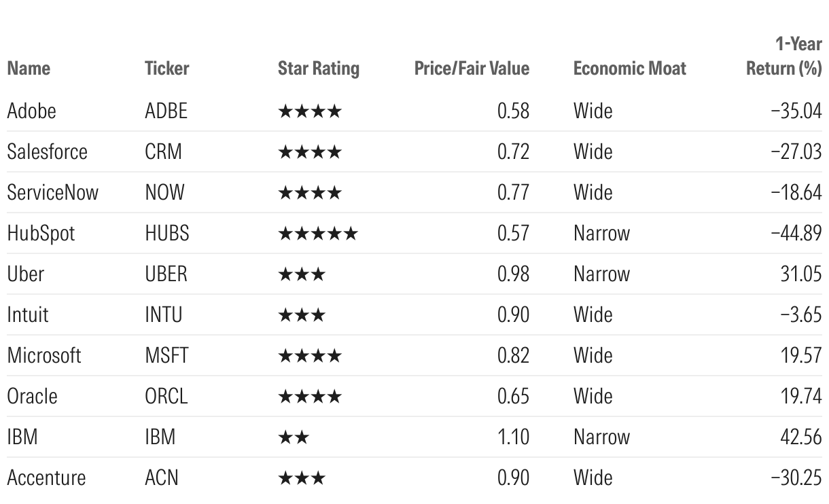Click the Adobe company name

(x=31, y=111)
